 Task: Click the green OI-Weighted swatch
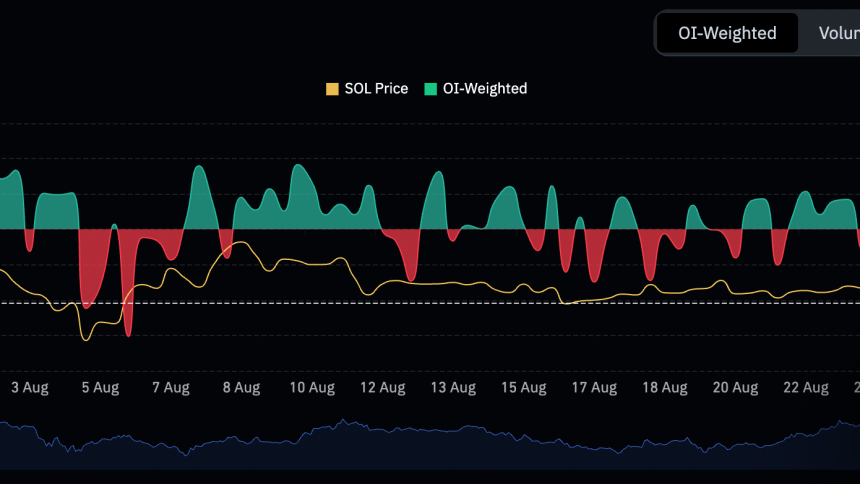click(x=431, y=89)
